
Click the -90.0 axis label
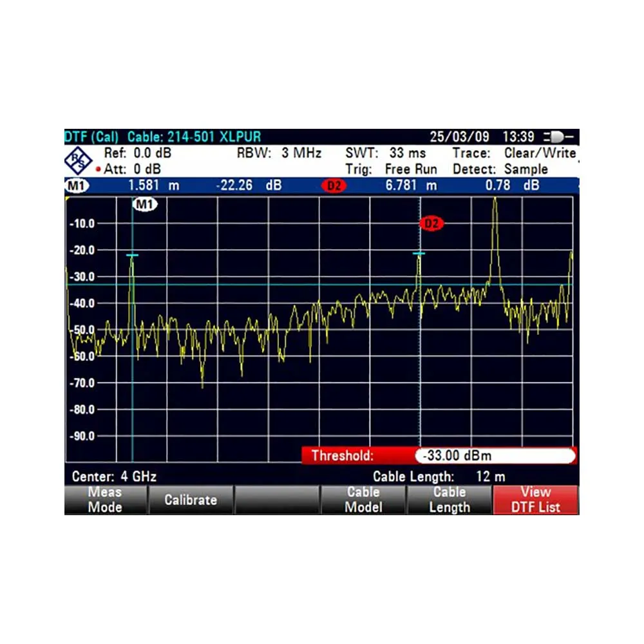82,436
